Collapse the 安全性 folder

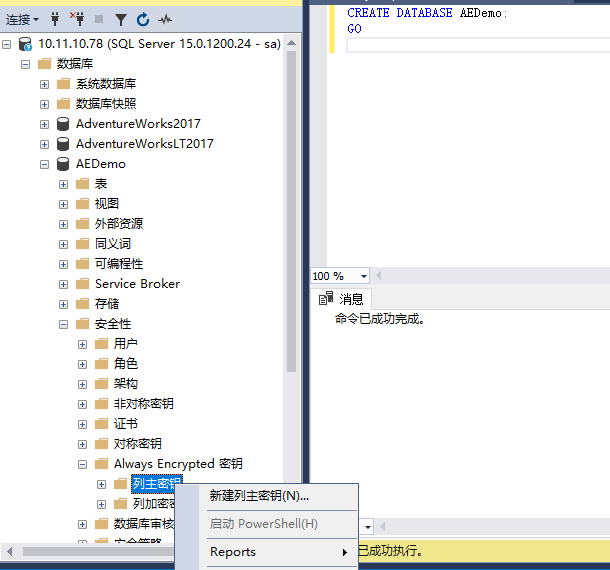pos(63,324)
